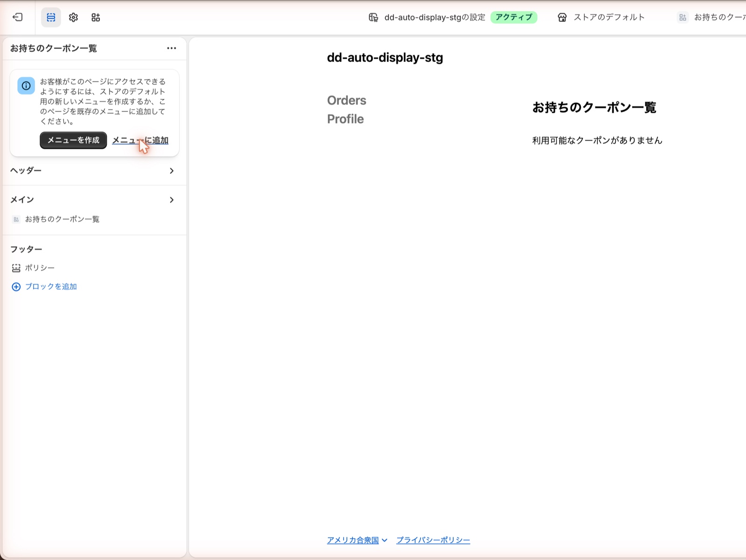Click the block icon beside お持ちのクーポン一覧 row
This screenshot has height=560, width=746.
(x=16, y=219)
